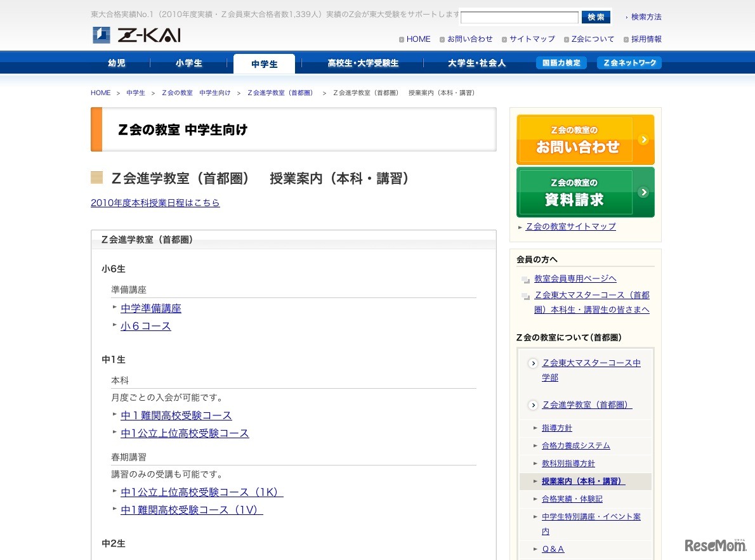Click the Z会ネットワーク badge
Viewport: 755px width, 560px height.
629,63
